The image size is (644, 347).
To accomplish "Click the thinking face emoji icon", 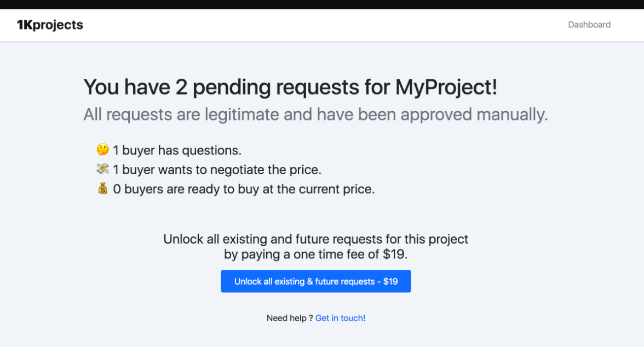I will point(103,149).
